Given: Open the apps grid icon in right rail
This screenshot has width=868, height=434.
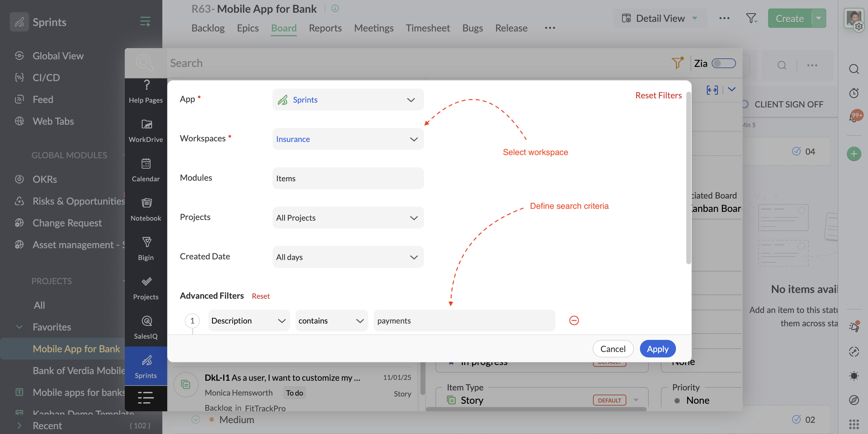Looking at the screenshot, I should click(853, 424).
